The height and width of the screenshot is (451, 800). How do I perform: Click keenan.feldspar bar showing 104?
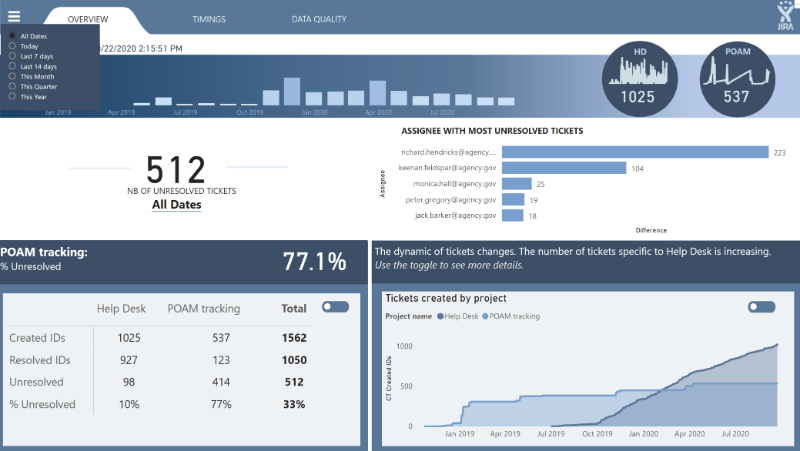point(563,168)
